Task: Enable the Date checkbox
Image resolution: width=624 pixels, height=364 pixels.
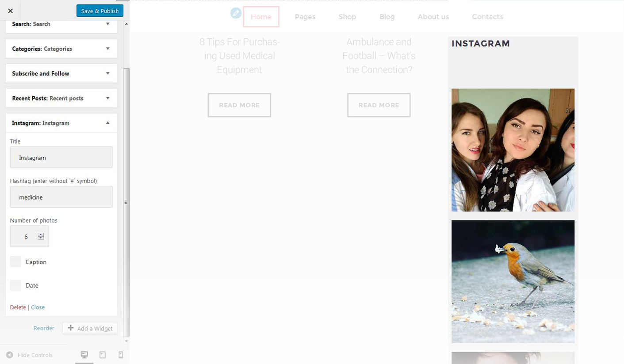Action: [x=16, y=285]
